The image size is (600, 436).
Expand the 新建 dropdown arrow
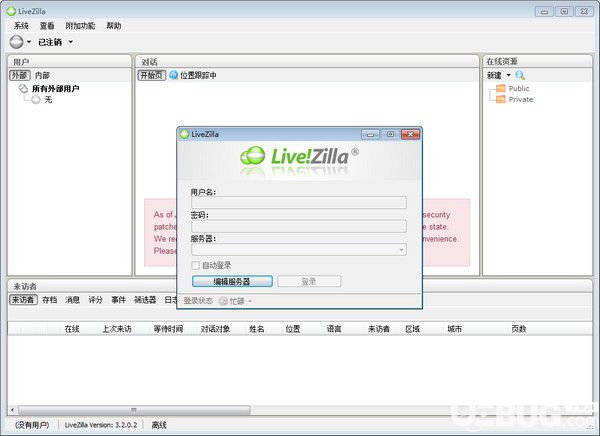(509, 75)
